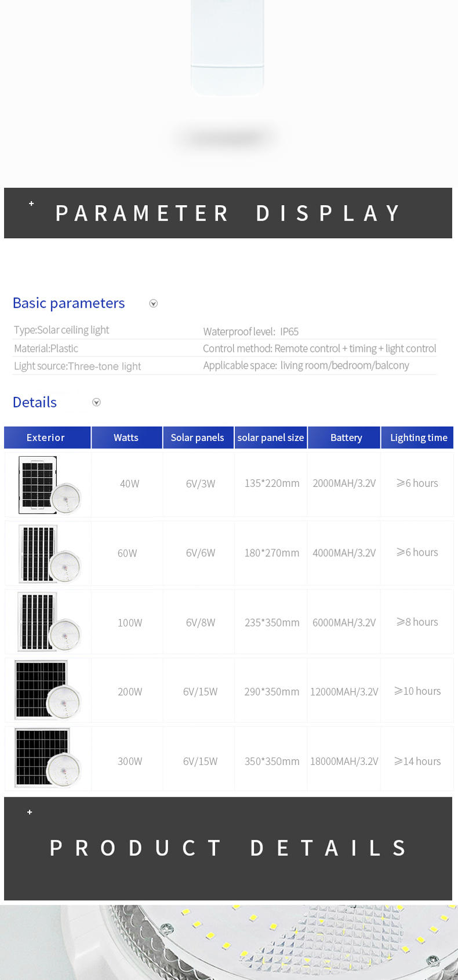Viewport: 458px width, 980px height.
Task: Click the plus icon in Product Details banner
Action: [30, 812]
